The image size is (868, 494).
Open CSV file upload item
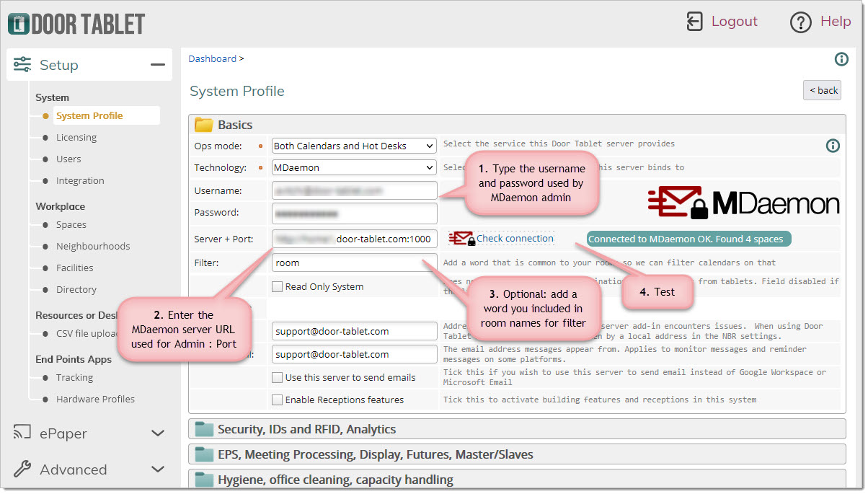[x=88, y=333]
